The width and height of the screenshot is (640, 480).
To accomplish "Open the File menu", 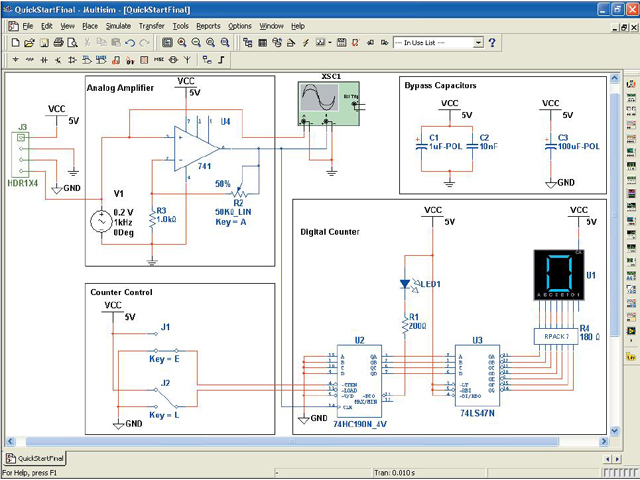I will point(28,26).
